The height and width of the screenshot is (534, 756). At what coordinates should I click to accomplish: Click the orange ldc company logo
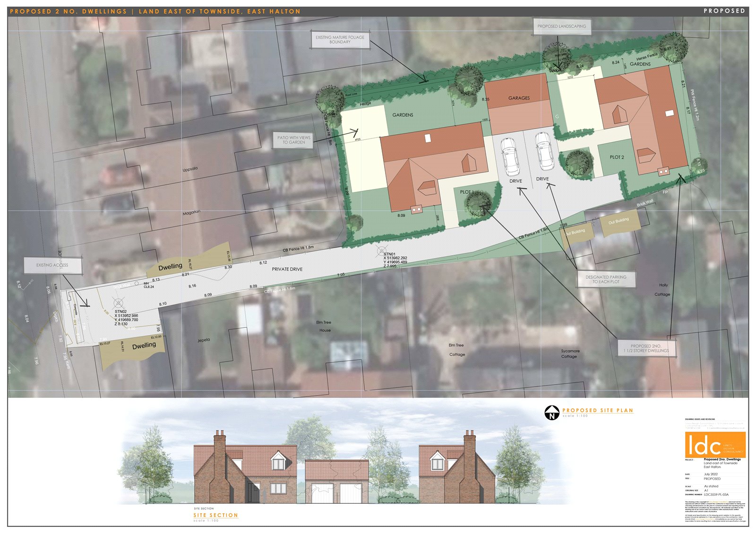pyautogui.click(x=715, y=445)
